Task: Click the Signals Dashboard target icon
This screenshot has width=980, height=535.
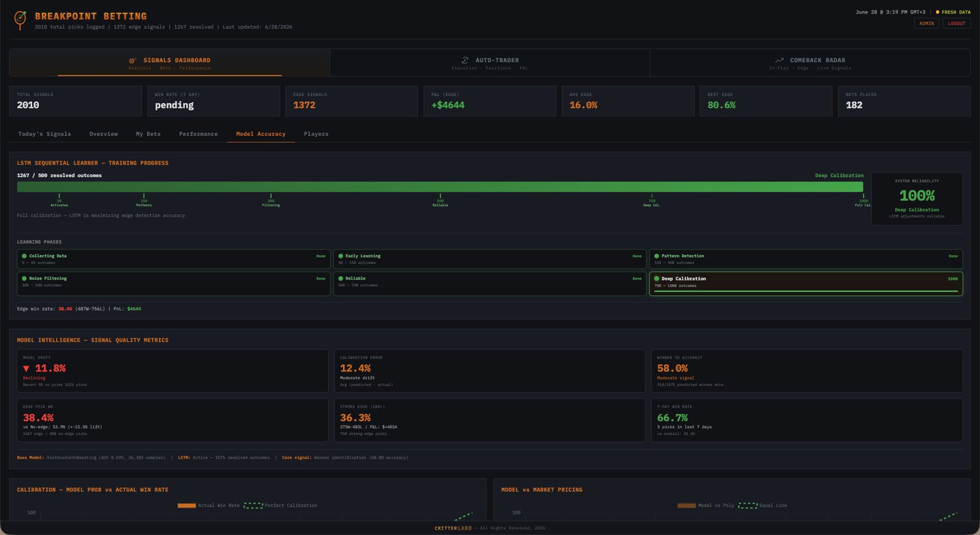Action: tap(133, 60)
